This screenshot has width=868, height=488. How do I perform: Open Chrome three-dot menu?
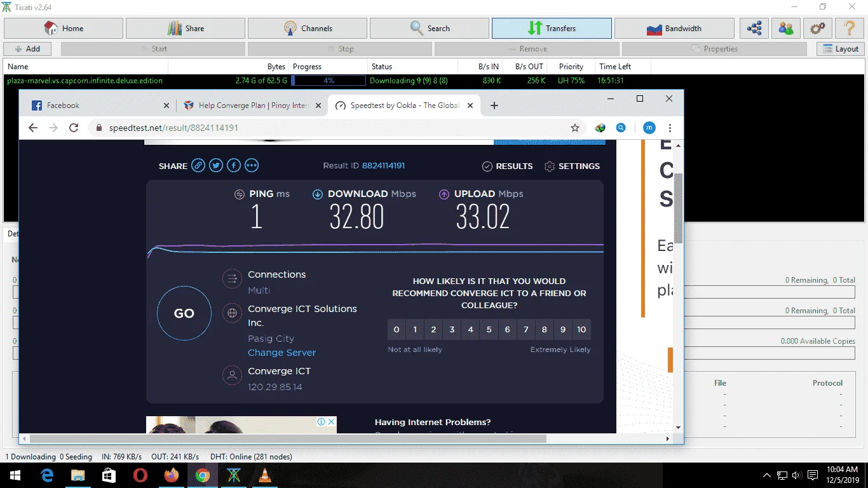[x=670, y=128]
